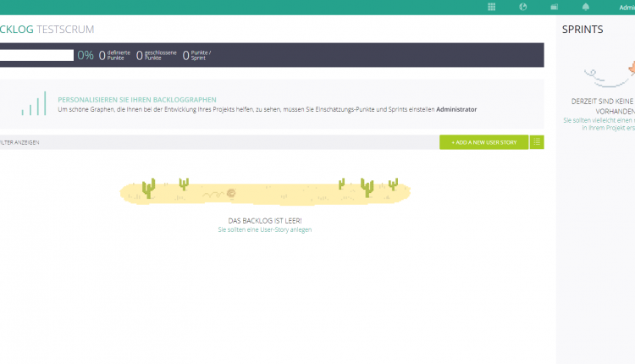635x364 pixels.
Task: Click the Sprints panel heading
Action: point(583,30)
